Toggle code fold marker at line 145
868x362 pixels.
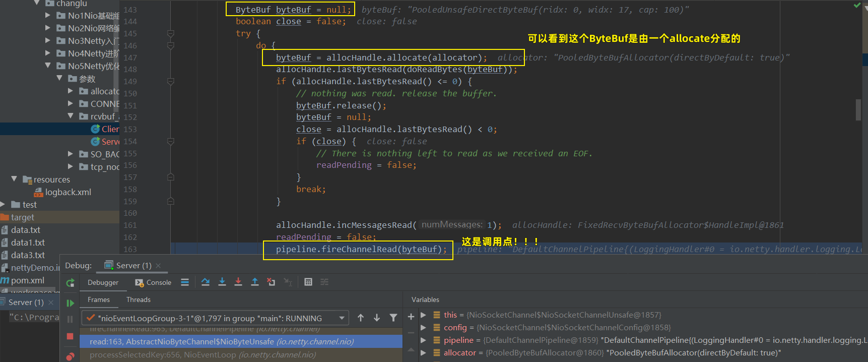coord(171,34)
